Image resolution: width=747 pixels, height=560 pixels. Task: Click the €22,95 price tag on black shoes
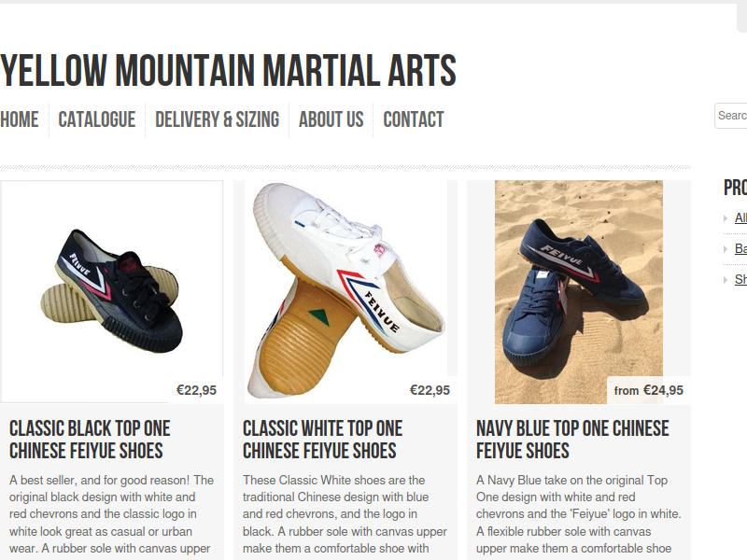coord(196,390)
